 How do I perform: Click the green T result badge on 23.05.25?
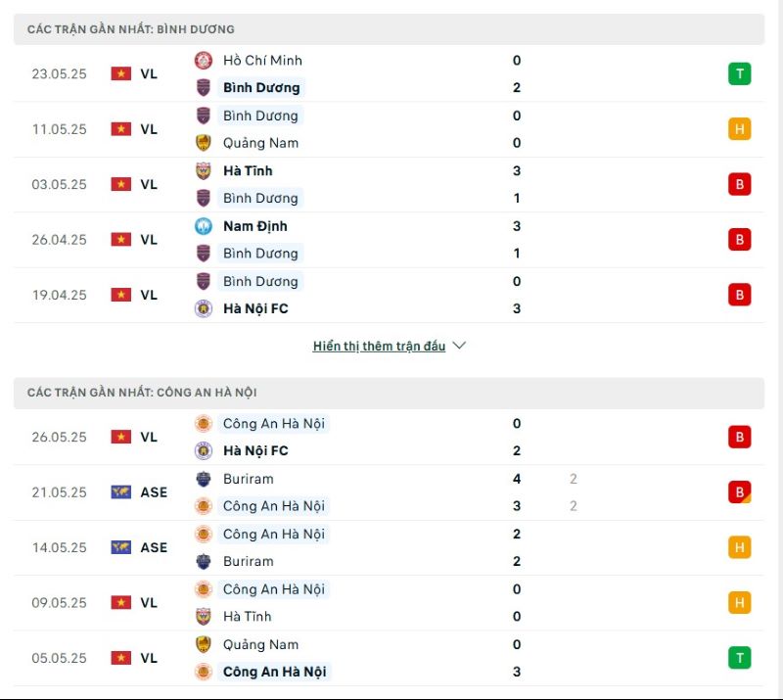tap(739, 73)
